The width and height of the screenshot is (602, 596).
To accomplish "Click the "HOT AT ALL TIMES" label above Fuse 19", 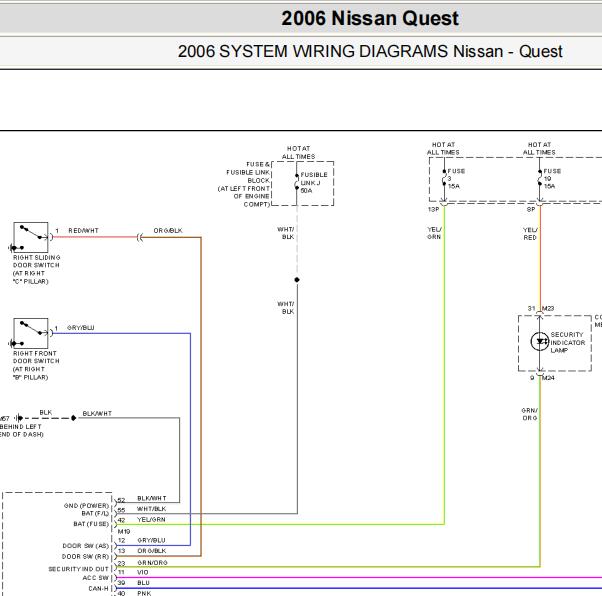I will point(539,149).
